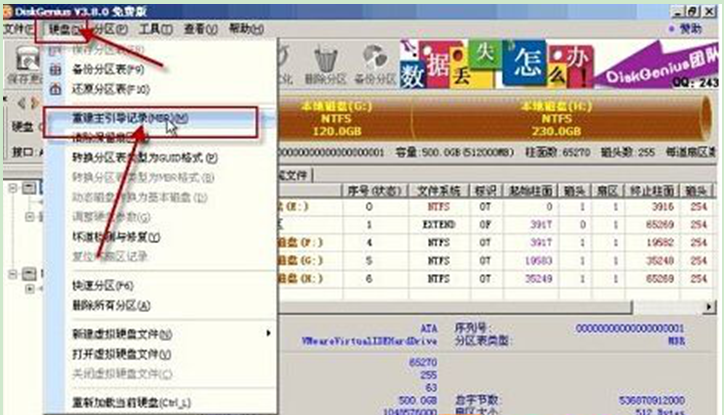The height and width of the screenshot is (415, 724).
Task: Select the (H:) partition row in table
Action: (496, 279)
